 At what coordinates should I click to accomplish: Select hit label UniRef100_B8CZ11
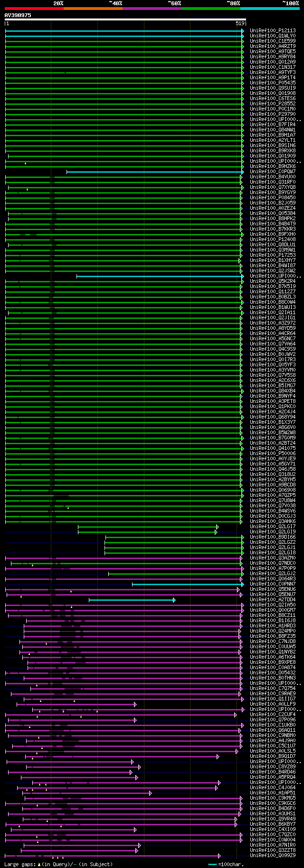pyautogui.click(x=273, y=616)
